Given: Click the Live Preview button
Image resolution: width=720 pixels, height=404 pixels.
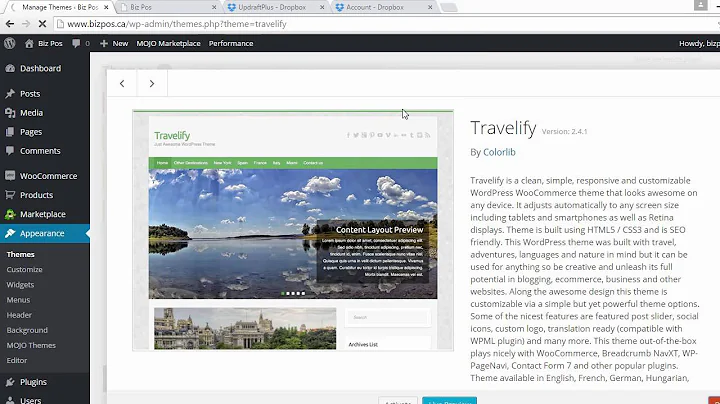Looking at the screenshot, I should tap(450, 401).
